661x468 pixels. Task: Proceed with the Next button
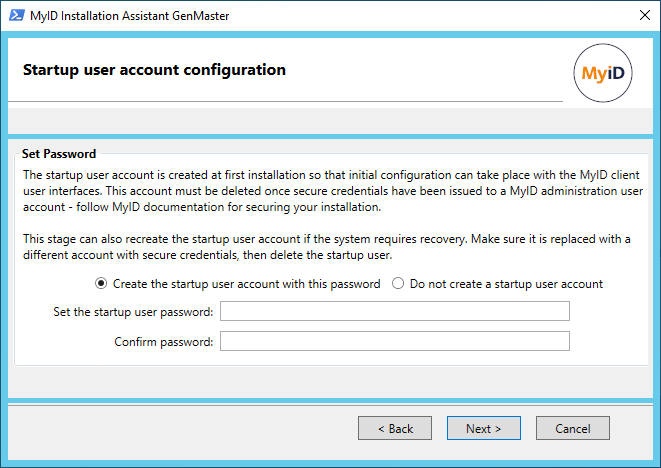pyautogui.click(x=484, y=428)
